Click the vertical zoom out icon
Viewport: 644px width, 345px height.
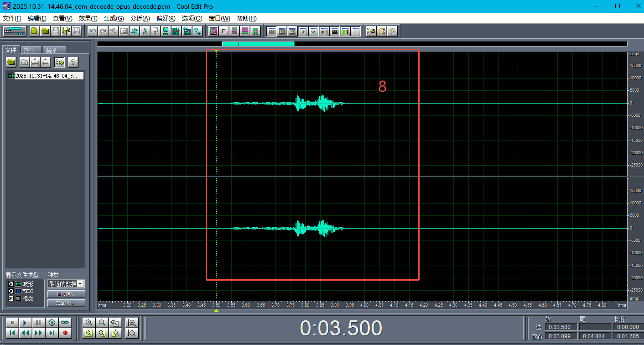pyautogui.click(x=132, y=333)
